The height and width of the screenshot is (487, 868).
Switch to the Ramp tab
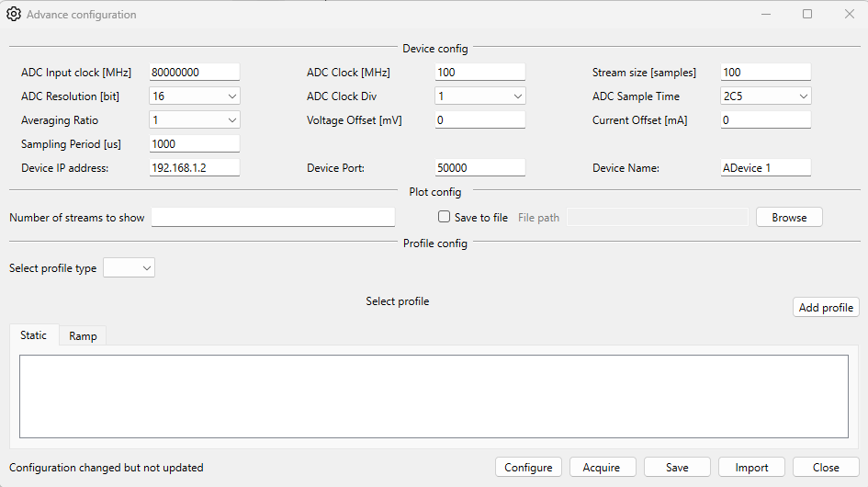(83, 336)
